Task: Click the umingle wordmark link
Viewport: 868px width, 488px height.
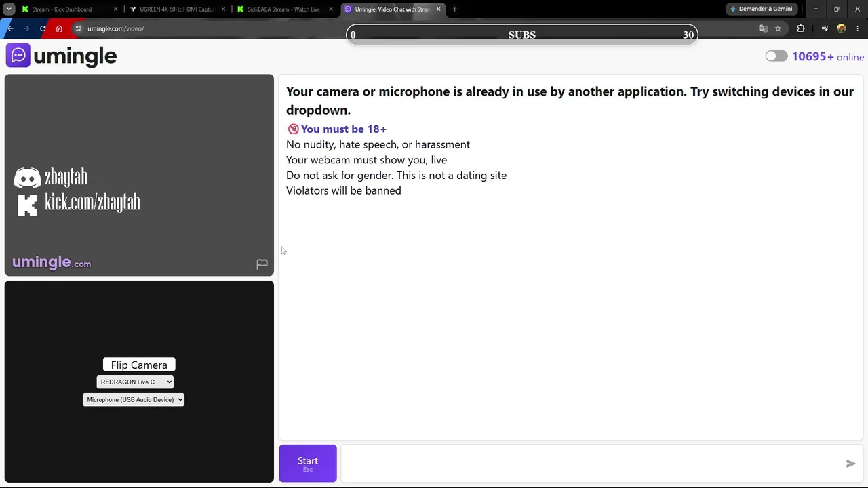Action: (x=75, y=56)
